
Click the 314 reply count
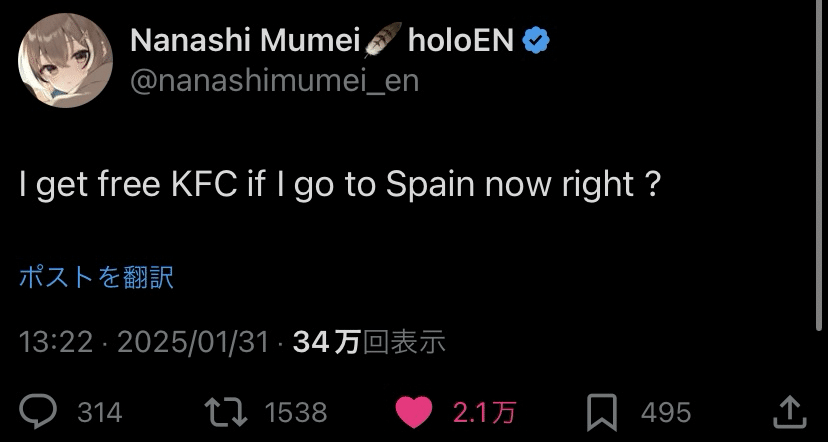(x=100, y=412)
